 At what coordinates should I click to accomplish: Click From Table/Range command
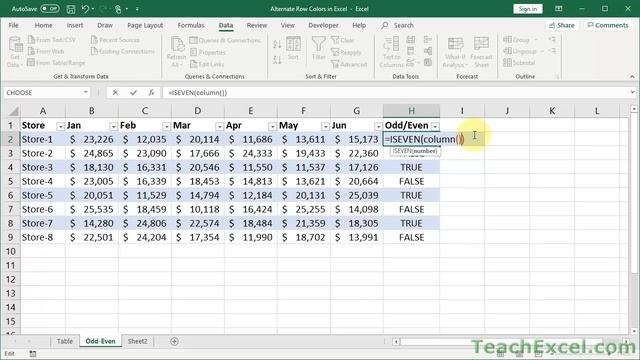(x=56, y=63)
